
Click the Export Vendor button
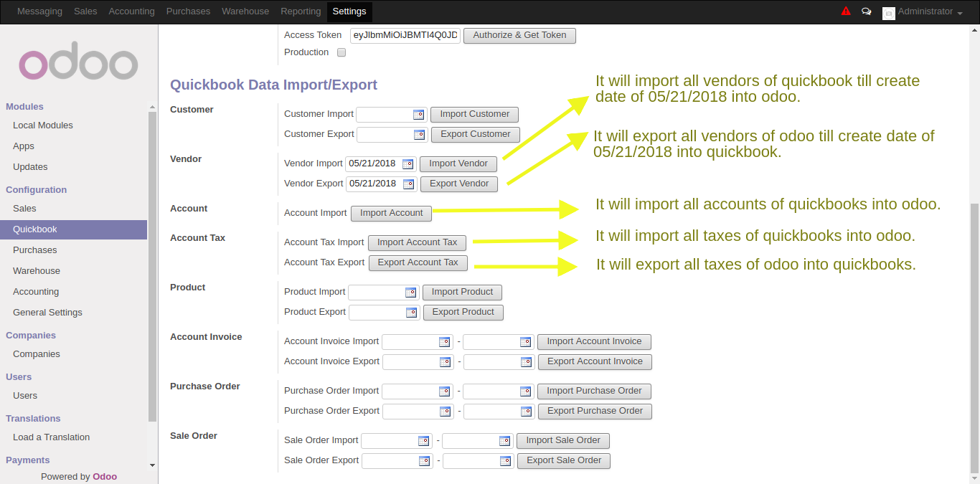tap(459, 184)
